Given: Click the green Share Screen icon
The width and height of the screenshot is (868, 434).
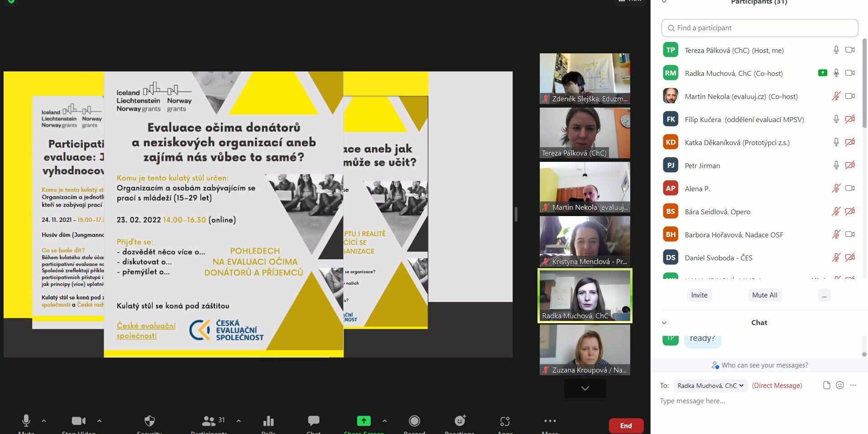Looking at the screenshot, I should [x=363, y=421].
